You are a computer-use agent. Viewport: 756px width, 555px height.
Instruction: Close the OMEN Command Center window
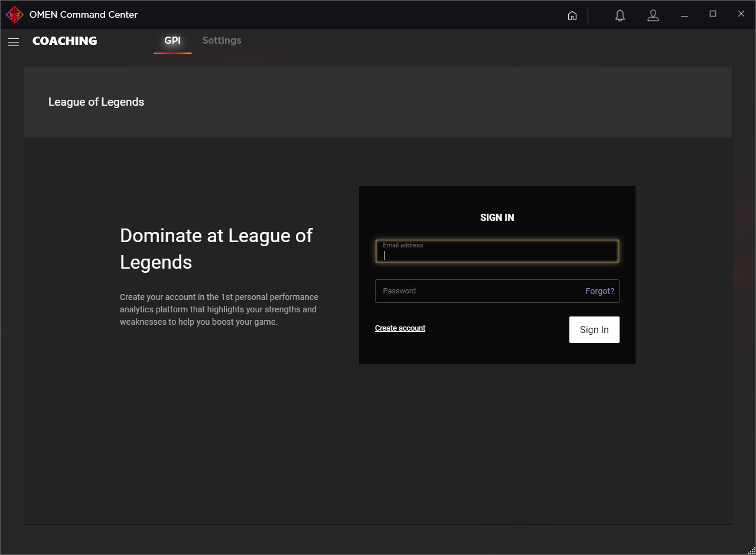[x=741, y=14]
